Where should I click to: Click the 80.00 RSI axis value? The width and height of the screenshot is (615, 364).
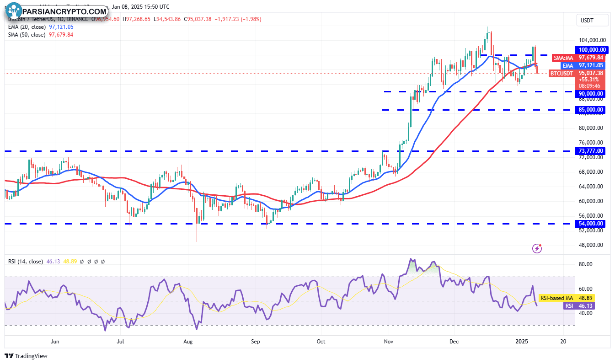[x=587, y=264]
